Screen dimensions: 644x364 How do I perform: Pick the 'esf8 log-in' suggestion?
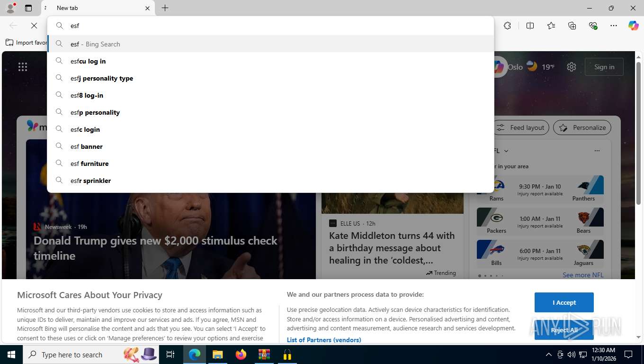tap(270, 95)
